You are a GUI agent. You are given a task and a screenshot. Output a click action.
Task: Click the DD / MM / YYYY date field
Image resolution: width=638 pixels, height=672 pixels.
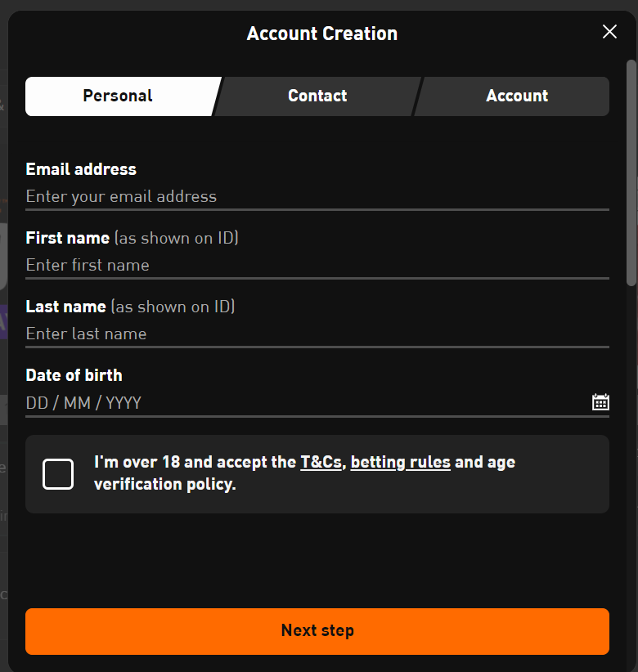[x=307, y=403]
